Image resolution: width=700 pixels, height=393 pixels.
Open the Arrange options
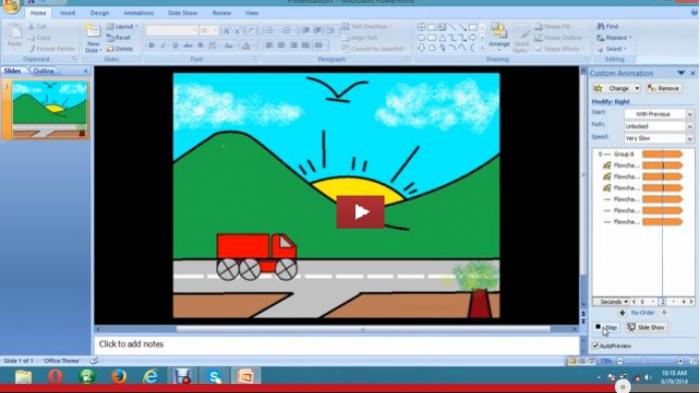point(499,36)
